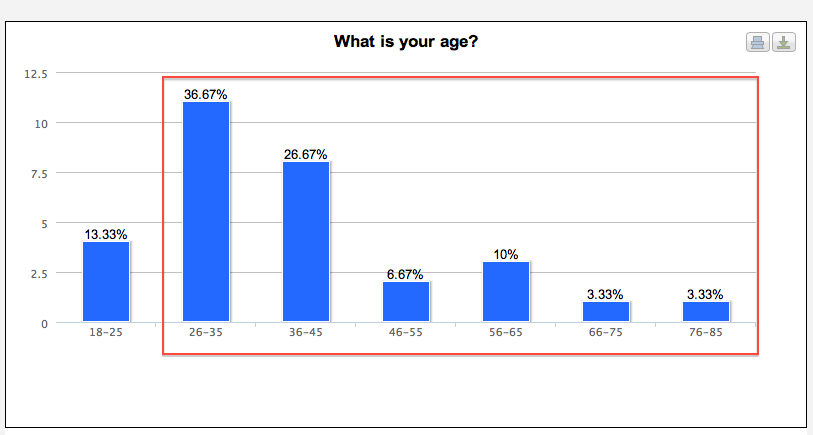Click the 13.33% data label
This screenshot has width=813, height=435.
click(x=106, y=234)
